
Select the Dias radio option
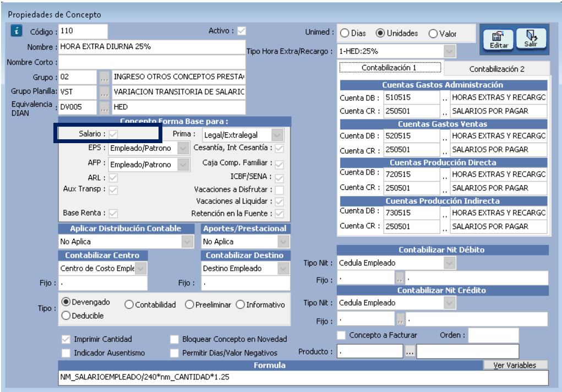(x=345, y=34)
